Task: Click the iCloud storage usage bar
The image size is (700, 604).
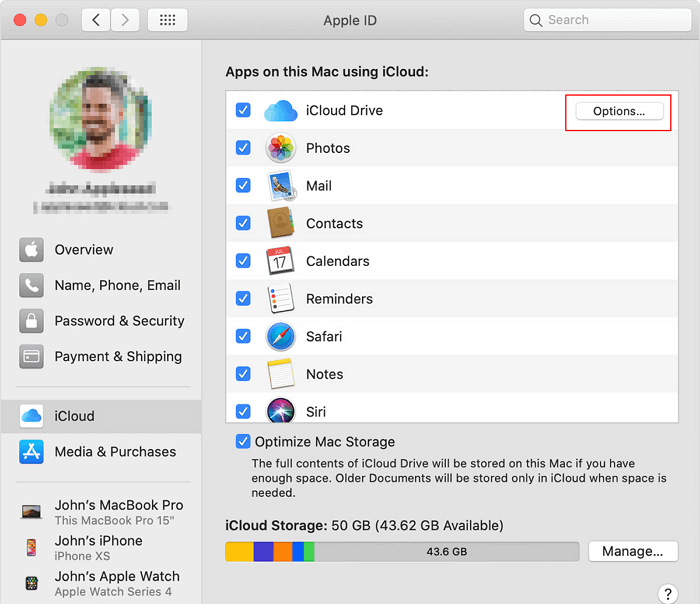Action: [x=401, y=551]
